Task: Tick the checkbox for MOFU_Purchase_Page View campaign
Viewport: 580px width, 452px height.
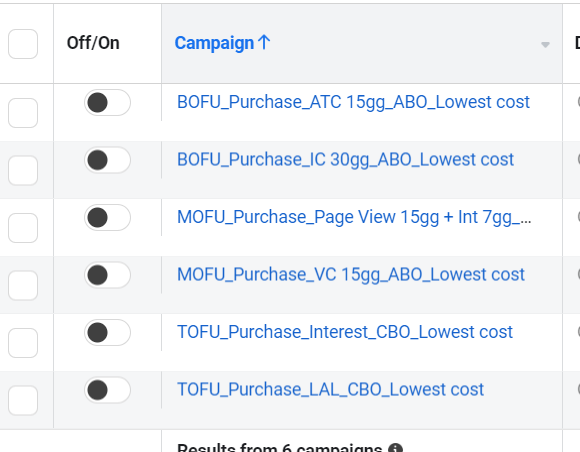Action: click(x=23, y=228)
